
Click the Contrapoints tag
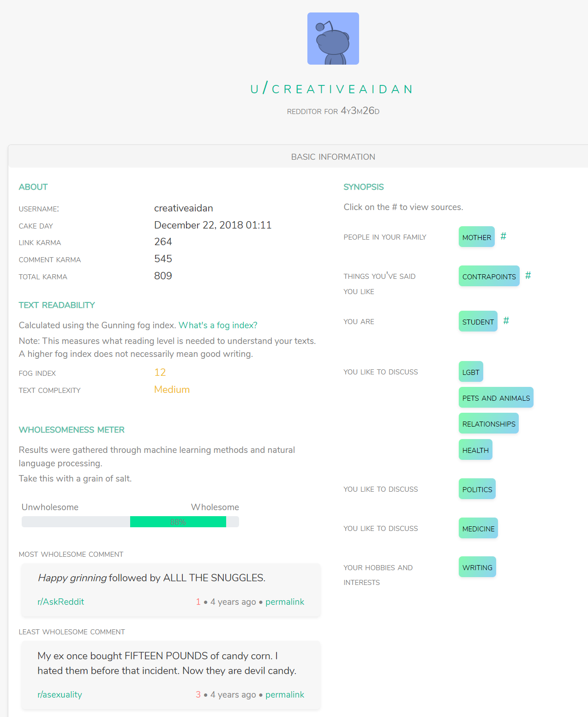pyautogui.click(x=489, y=276)
